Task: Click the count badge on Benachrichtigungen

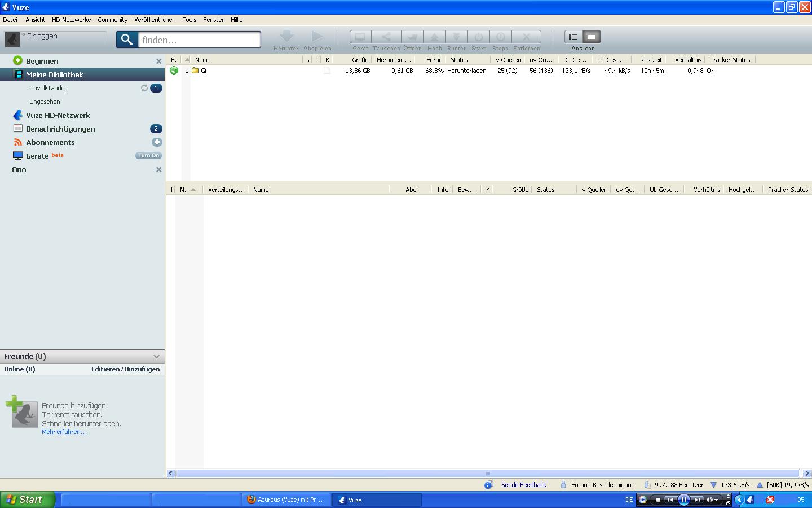Action: pos(156,129)
